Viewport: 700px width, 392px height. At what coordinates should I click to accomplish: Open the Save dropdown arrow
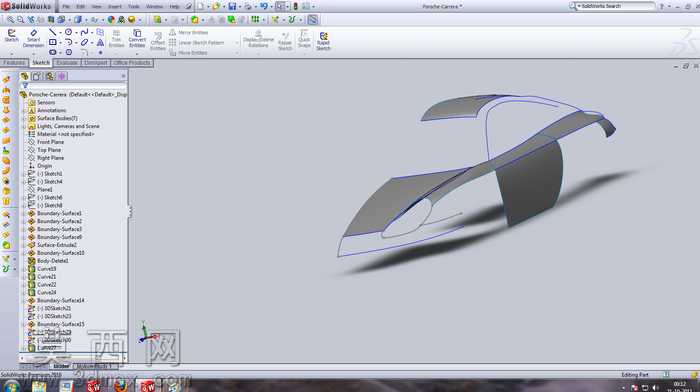pyautogui.click(x=240, y=7)
